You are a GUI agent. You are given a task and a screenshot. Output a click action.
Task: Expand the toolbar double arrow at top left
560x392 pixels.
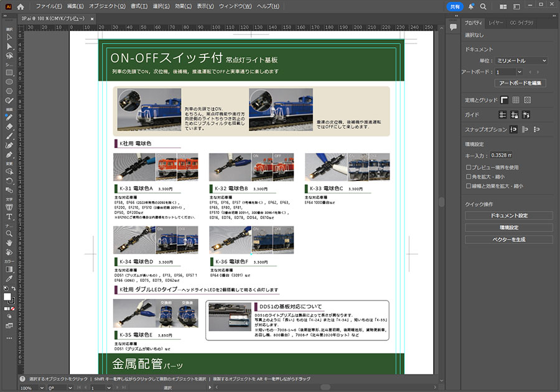point(5,16)
